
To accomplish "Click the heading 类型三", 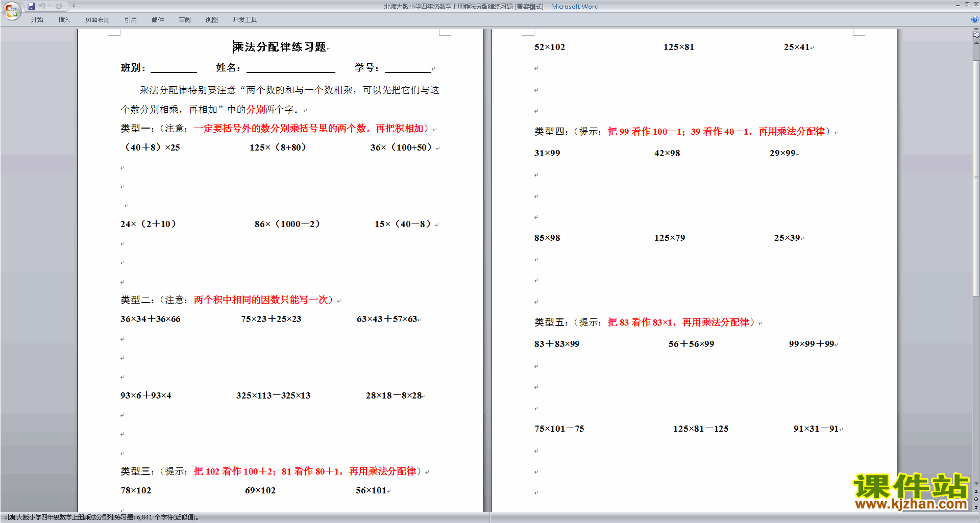I will click(x=135, y=471).
